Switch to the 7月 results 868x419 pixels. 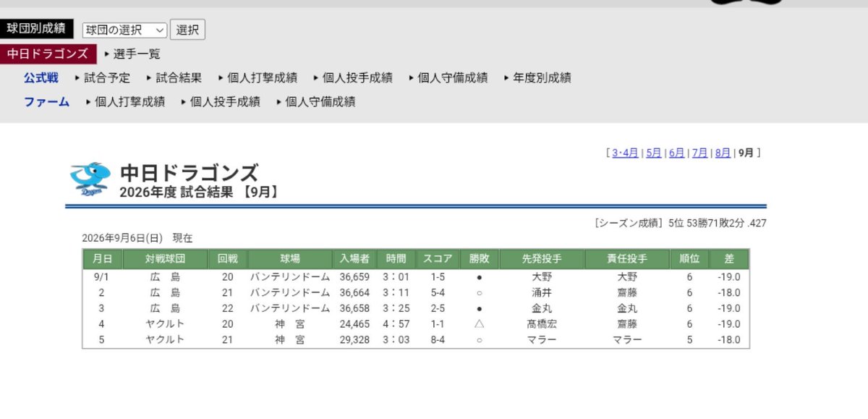pos(699,153)
